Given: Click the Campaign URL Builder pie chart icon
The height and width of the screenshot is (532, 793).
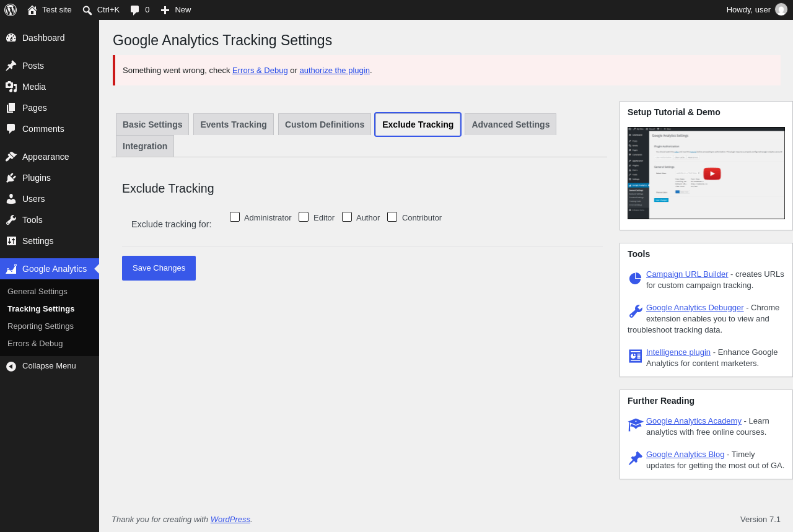Looking at the screenshot, I should (x=635, y=279).
